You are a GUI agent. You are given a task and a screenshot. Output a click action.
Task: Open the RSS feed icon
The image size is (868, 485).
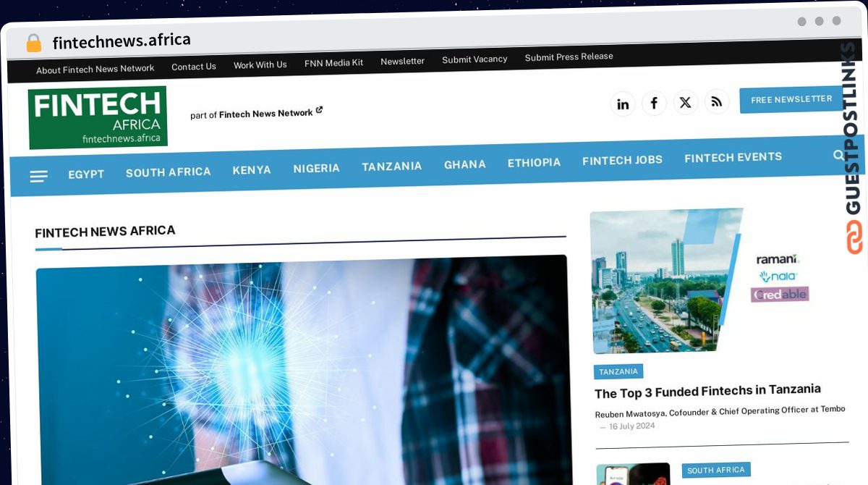[716, 101]
